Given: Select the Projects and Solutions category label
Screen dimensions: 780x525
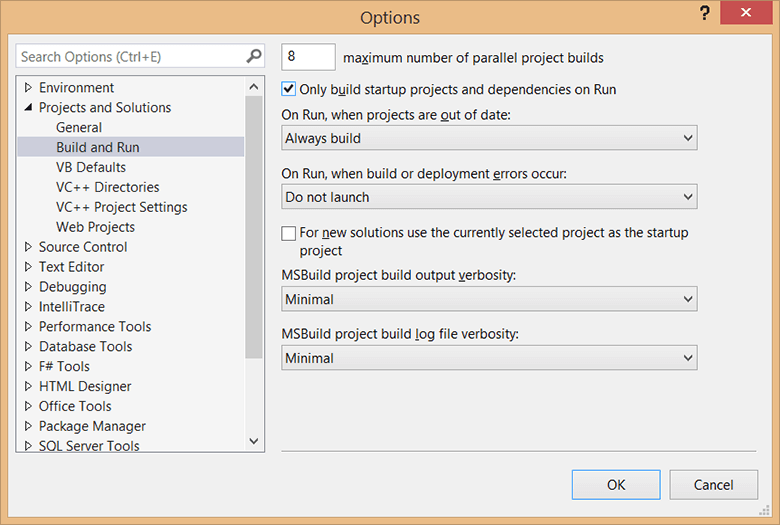Looking at the screenshot, I should click(x=104, y=107).
